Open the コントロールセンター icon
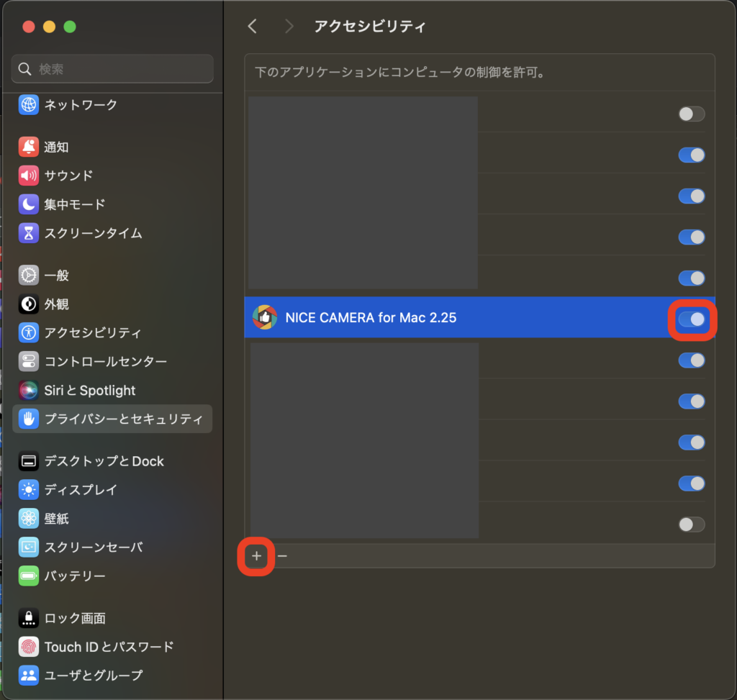737x700 pixels. click(29, 361)
